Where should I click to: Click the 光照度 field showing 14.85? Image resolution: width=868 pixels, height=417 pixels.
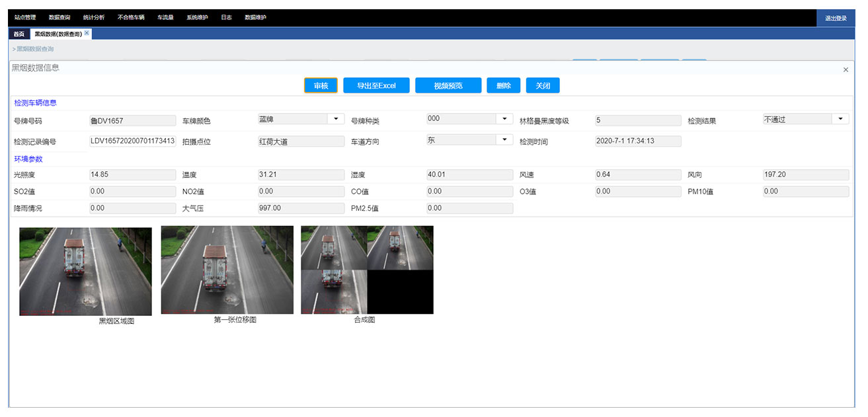pyautogui.click(x=133, y=174)
